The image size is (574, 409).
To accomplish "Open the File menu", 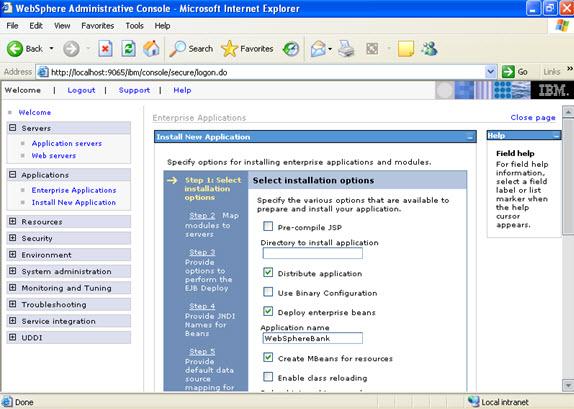I will coord(12,26).
